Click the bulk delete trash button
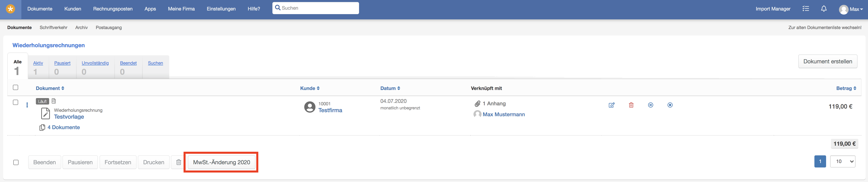 [x=179, y=162]
